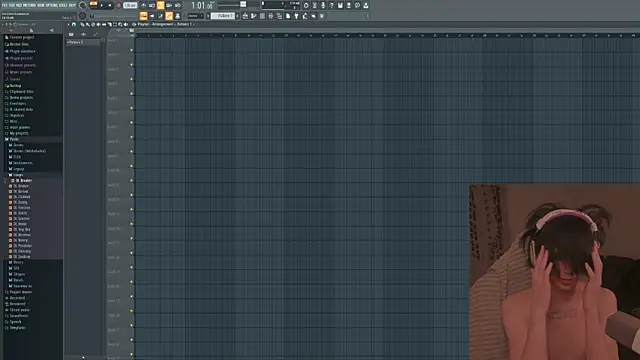Image resolution: width=640 pixels, height=360 pixels.
Task: Click the red Record button
Action: tap(119, 5)
